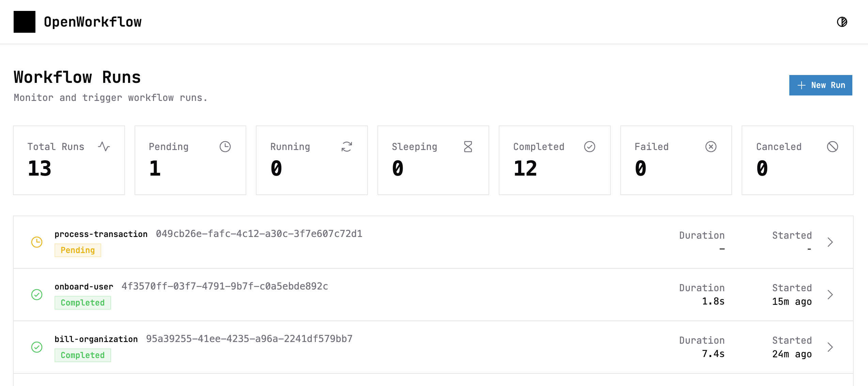Click the green check icon beside onboard-user
The height and width of the screenshot is (386, 868).
pyautogui.click(x=37, y=295)
